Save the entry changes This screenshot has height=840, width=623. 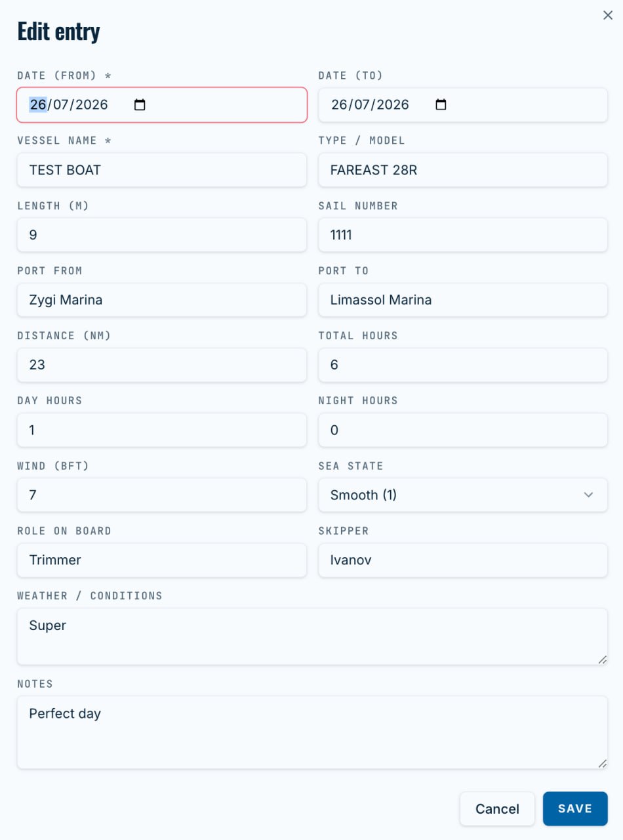point(575,808)
